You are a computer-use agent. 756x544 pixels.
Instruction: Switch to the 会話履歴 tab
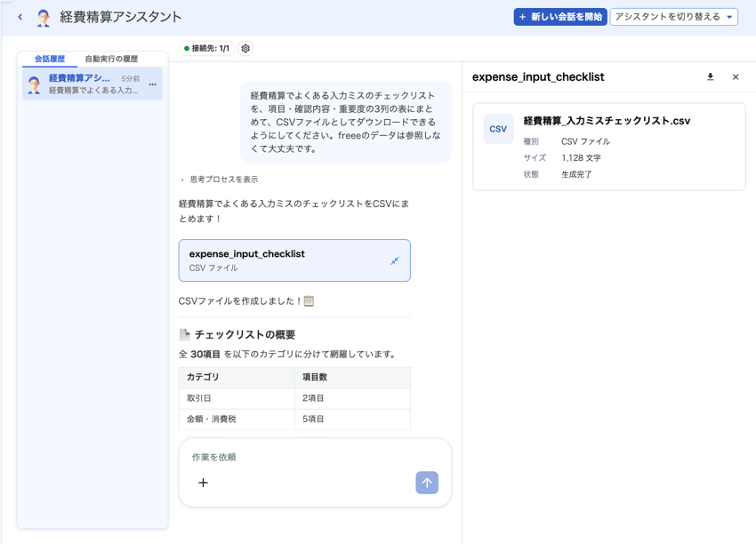point(49,59)
